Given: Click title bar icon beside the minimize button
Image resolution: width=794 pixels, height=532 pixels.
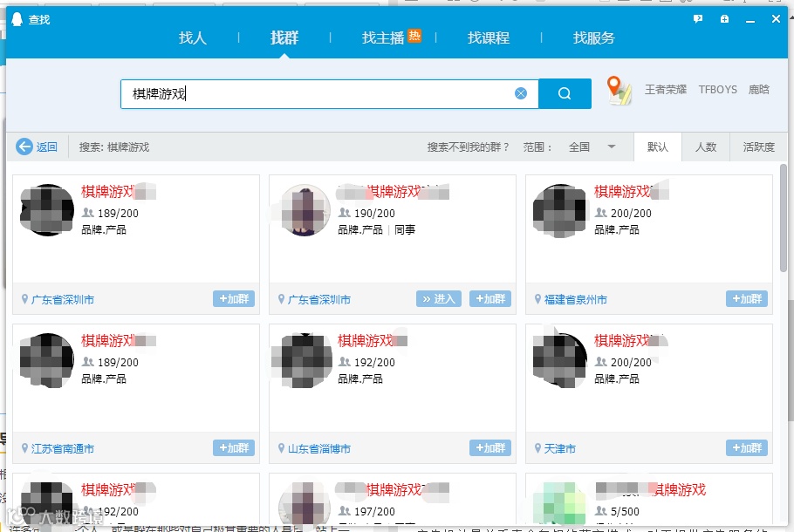Looking at the screenshot, I should pos(724,19).
